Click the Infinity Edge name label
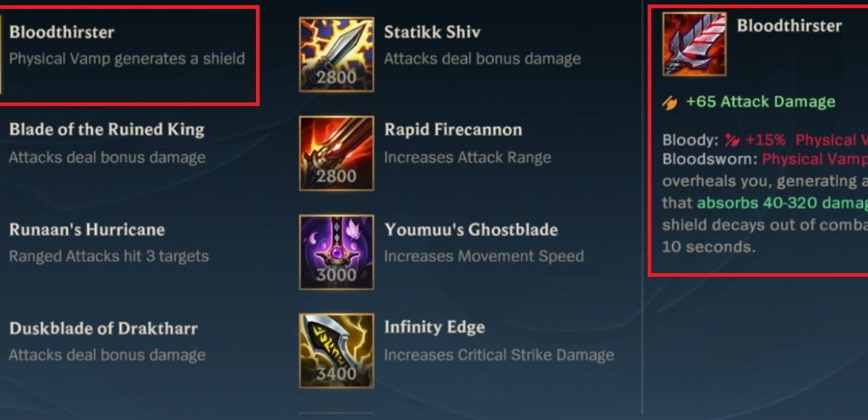The width and height of the screenshot is (868, 420). 435,327
